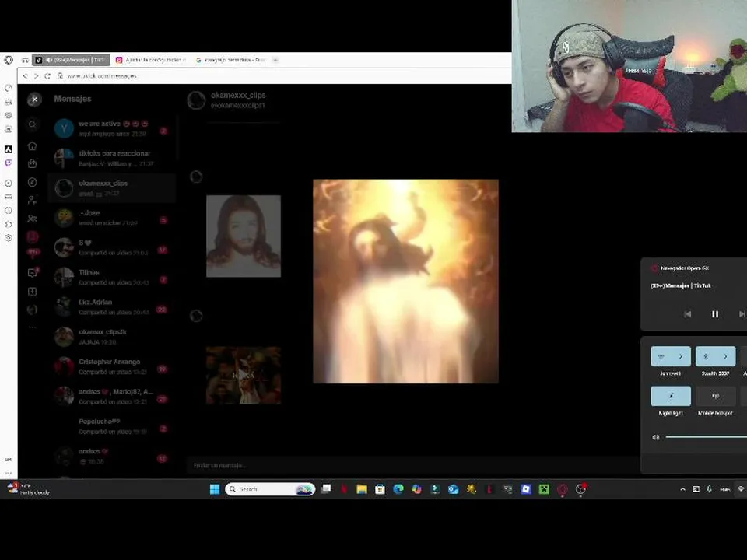Click the taskbar Search box
The image size is (747, 560).
(x=270, y=489)
